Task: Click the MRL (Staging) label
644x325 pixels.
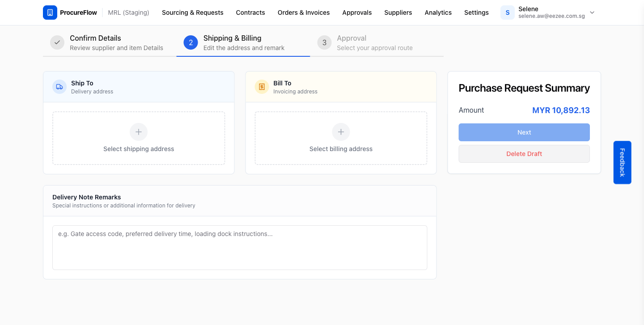Action: 129,13
